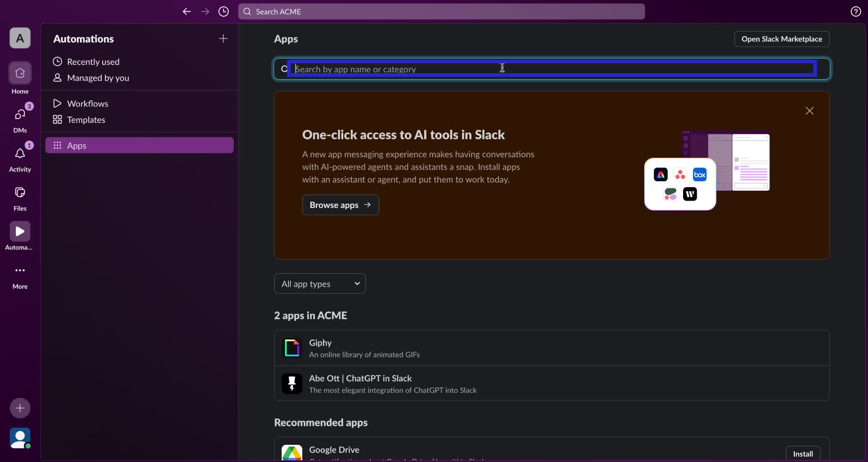Switch to the Templates section
This screenshot has height=462, width=868.
click(x=85, y=120)
